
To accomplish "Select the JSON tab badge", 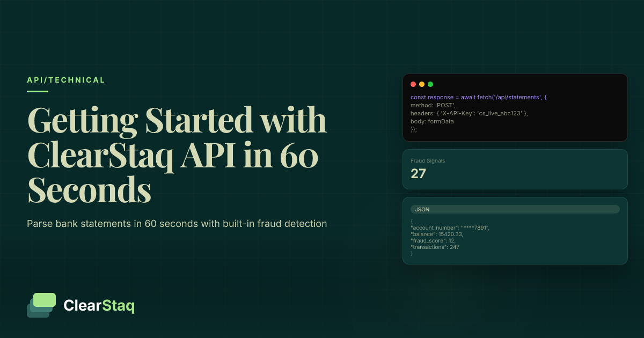I will coord(422,209).
